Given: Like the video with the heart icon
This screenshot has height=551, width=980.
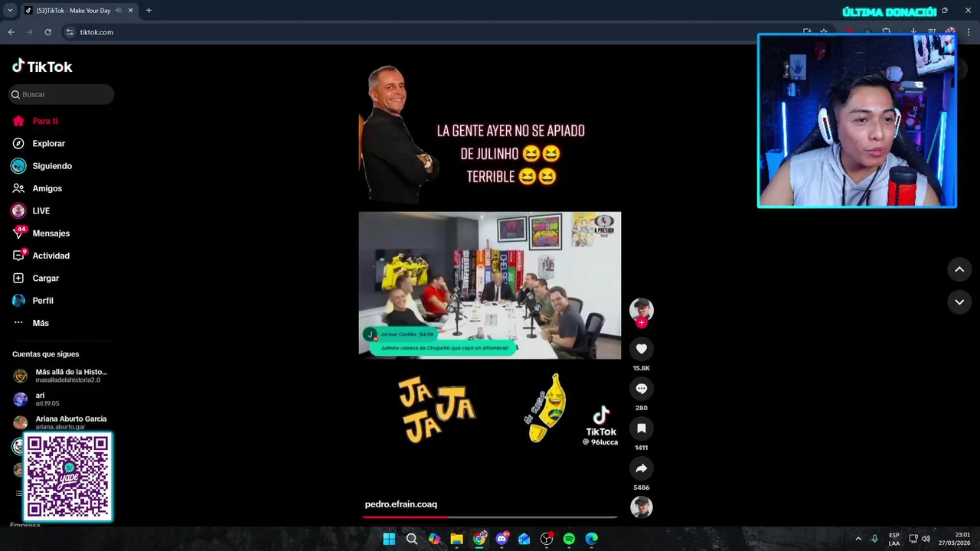Looking at the screenshot, I should coord(642,349).
